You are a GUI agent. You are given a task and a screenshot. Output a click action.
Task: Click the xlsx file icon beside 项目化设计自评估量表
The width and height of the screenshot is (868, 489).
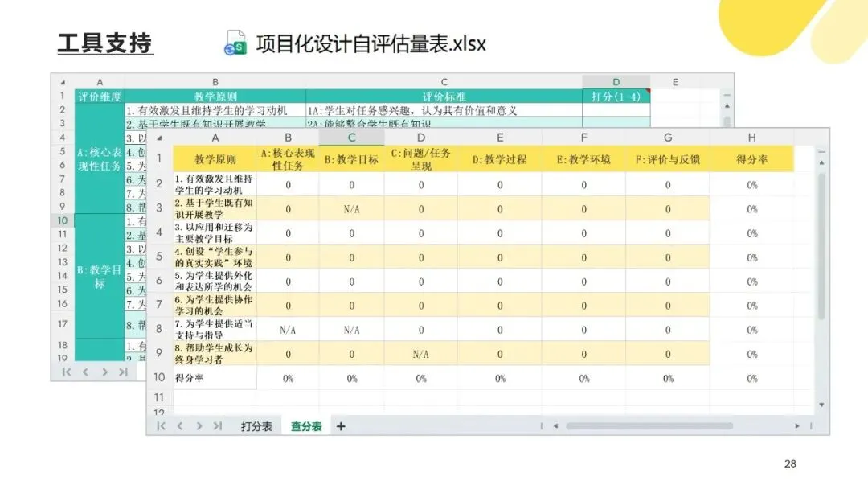point(235,43)
